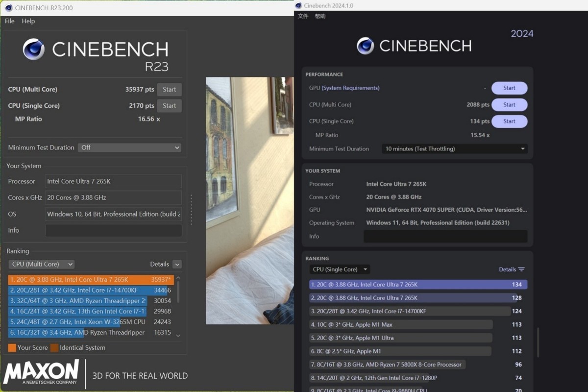Click the Cinebench 2024 sphere logo
Screen dimensions: 588x392
(x=365, y=46)
